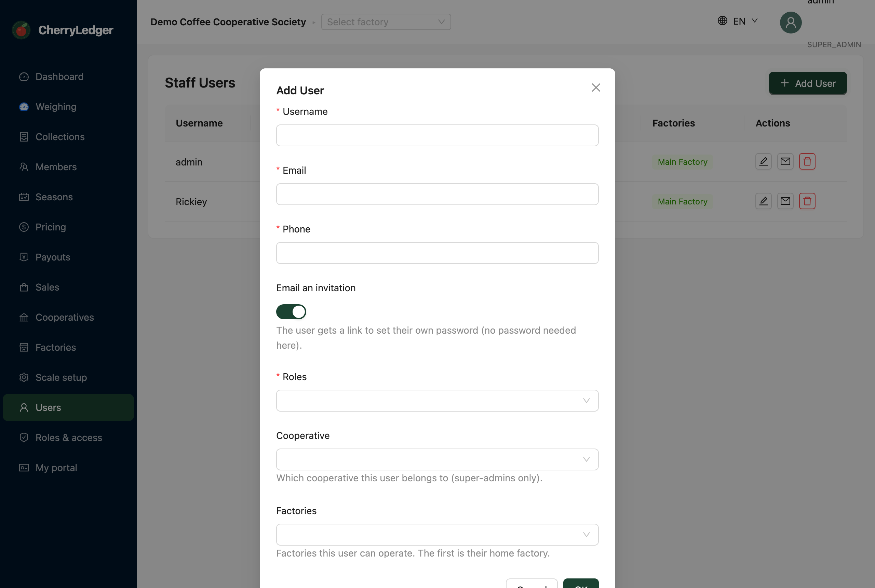Toggle the Email an invitation switch
Image resolution: width=875 pixels, height=588 pixels.
point(291,312)
